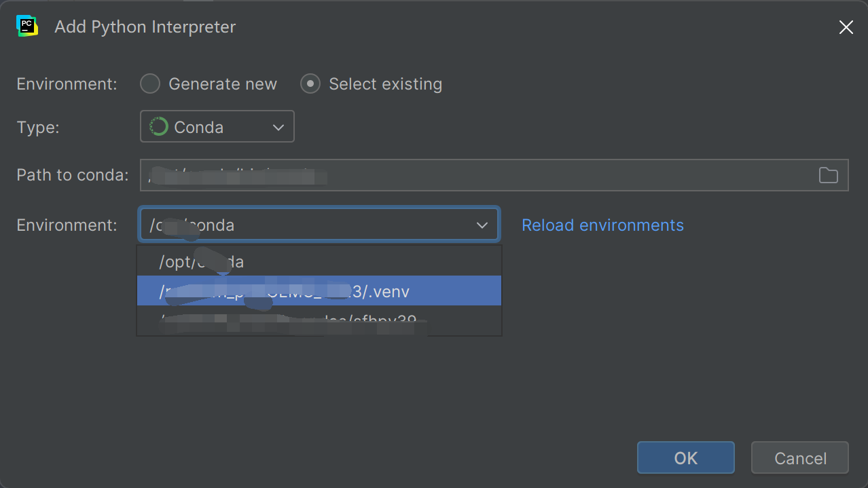Click the green Conda icon in Type selector

158,127
